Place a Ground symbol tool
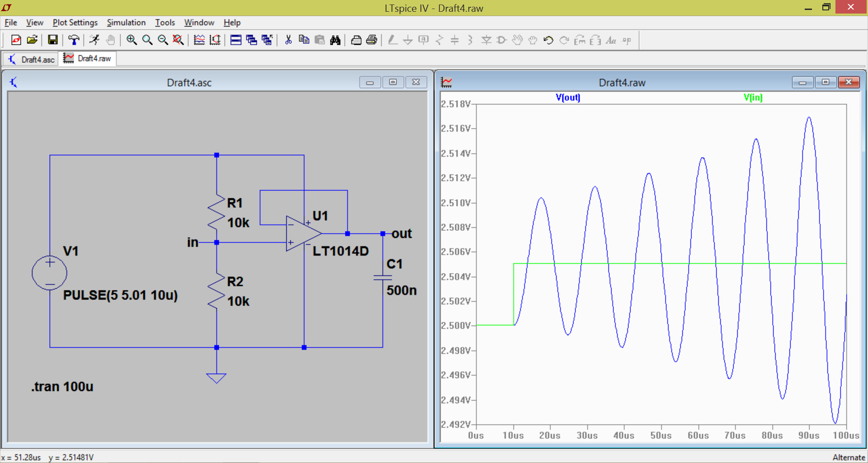The height and width of the screenshot is (463, 868). pos(408,40)
